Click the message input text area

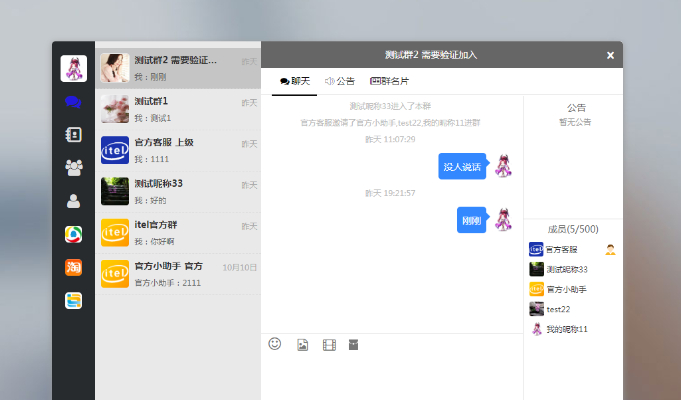pos(392,377)
